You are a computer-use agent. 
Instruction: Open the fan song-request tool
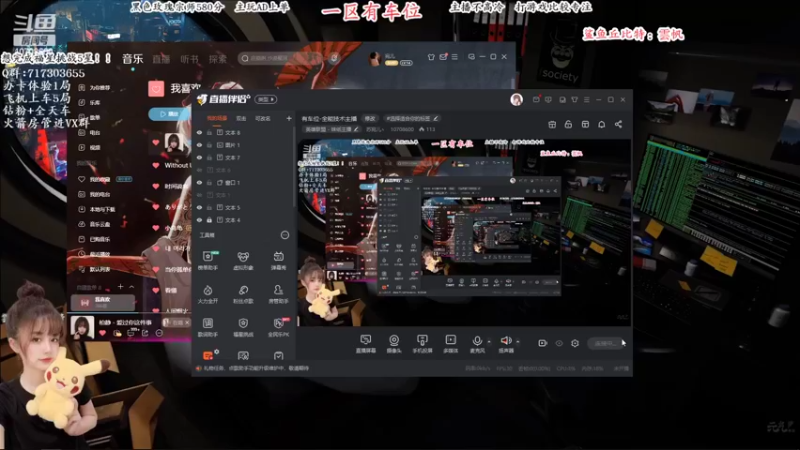coord(243,294)
